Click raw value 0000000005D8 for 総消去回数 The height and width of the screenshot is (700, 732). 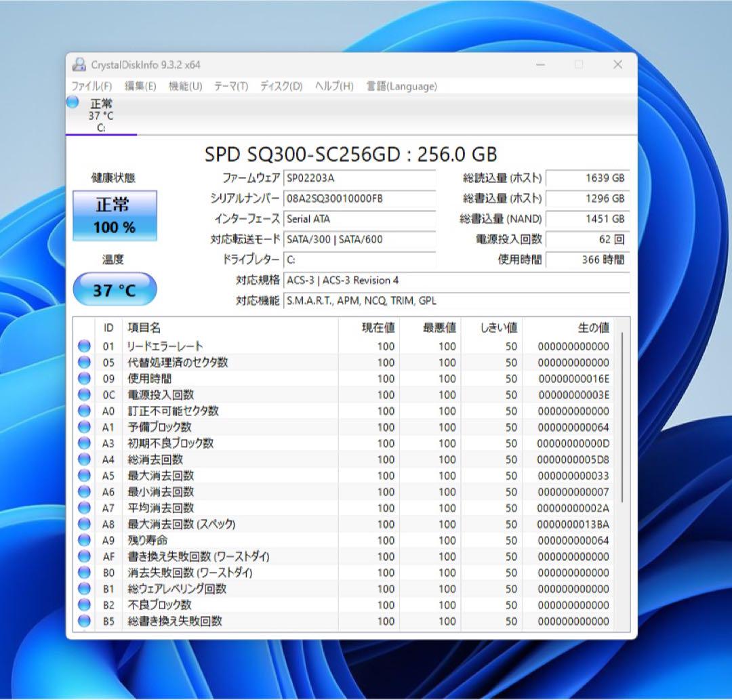click(573, 459)
